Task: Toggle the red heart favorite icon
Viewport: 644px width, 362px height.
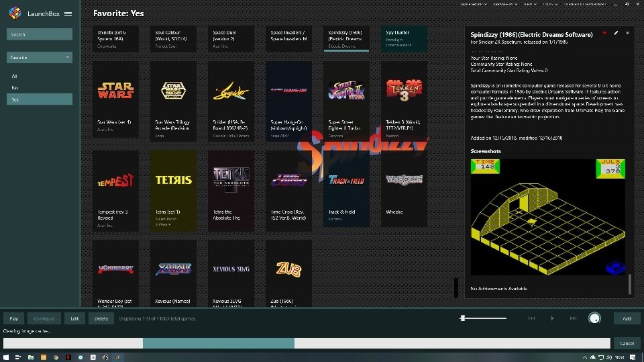Action: [x=604, y=33]
